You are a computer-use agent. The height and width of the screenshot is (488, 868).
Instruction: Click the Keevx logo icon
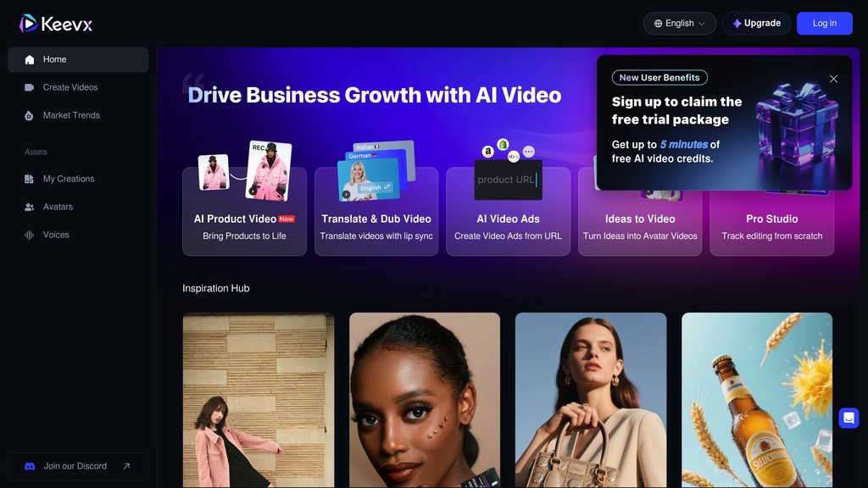tap(29, 23)
